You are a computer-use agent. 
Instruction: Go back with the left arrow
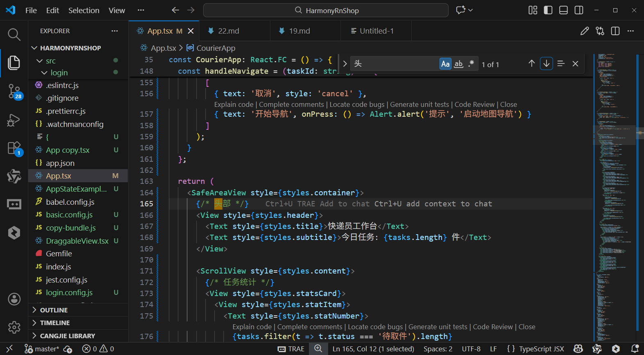click(x=175, y=10)
